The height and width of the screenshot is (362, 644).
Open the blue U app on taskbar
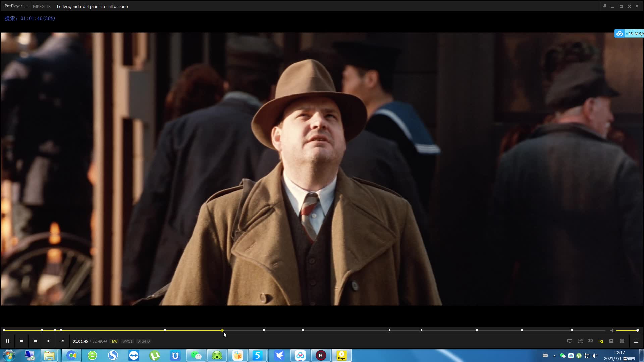(175, 355)
